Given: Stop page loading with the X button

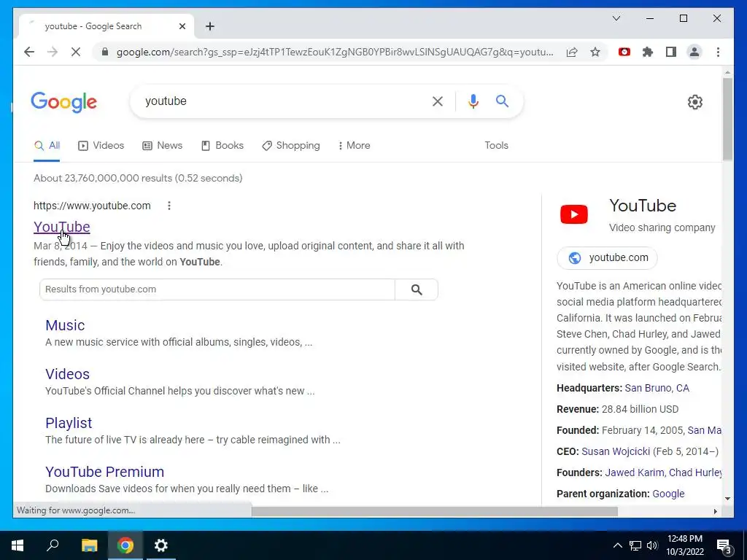Looking at the screenshot, I should (76, 52).
